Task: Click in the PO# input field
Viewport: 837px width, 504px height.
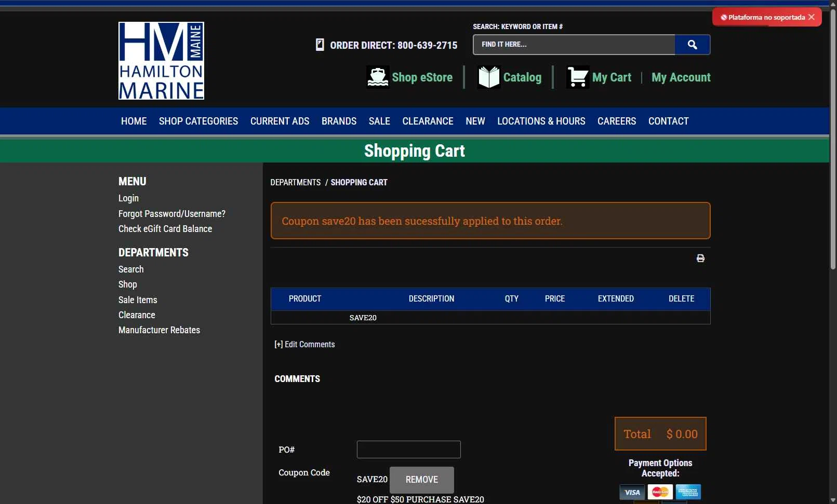Action: tap(408, 449)
